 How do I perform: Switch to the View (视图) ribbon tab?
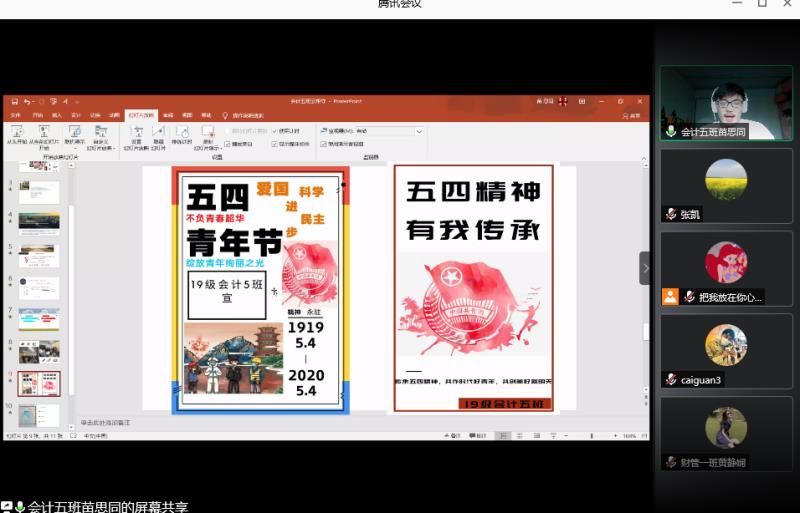(x=187, y=115)
